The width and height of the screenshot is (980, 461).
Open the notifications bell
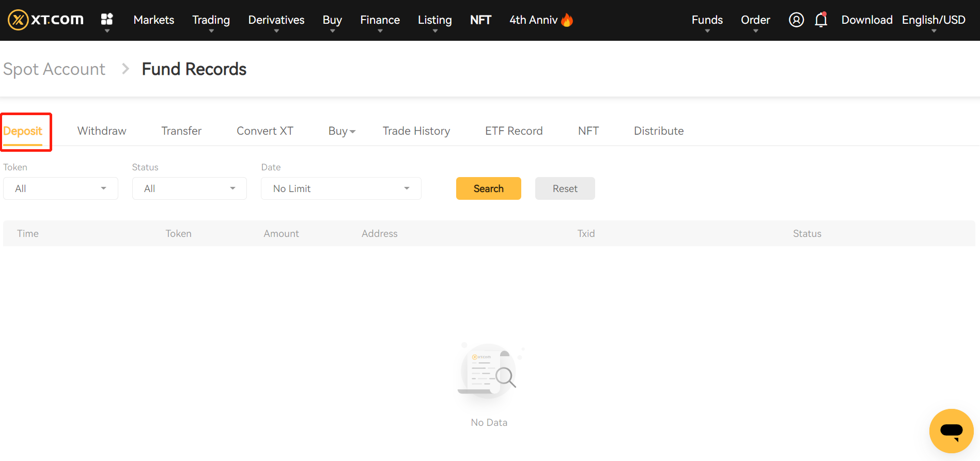[x=821, y=20]
